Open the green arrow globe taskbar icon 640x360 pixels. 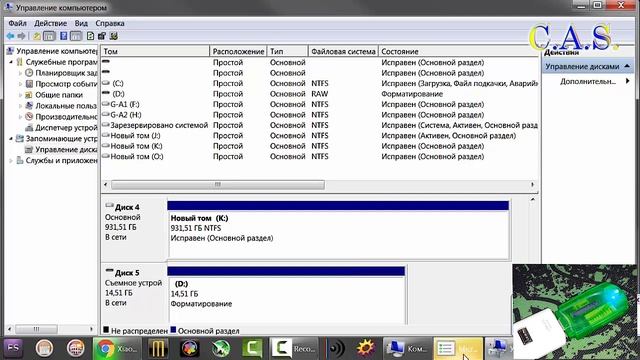[221, 349]
